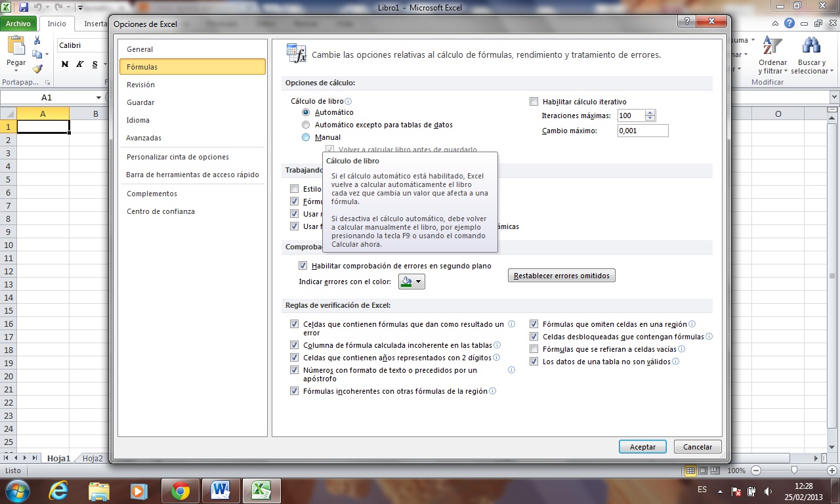This screenshot has height=504, width=840.
Task: Click the Cut scissors icon in ribbon
Action: pyautogui.click(x=37, y=40)
